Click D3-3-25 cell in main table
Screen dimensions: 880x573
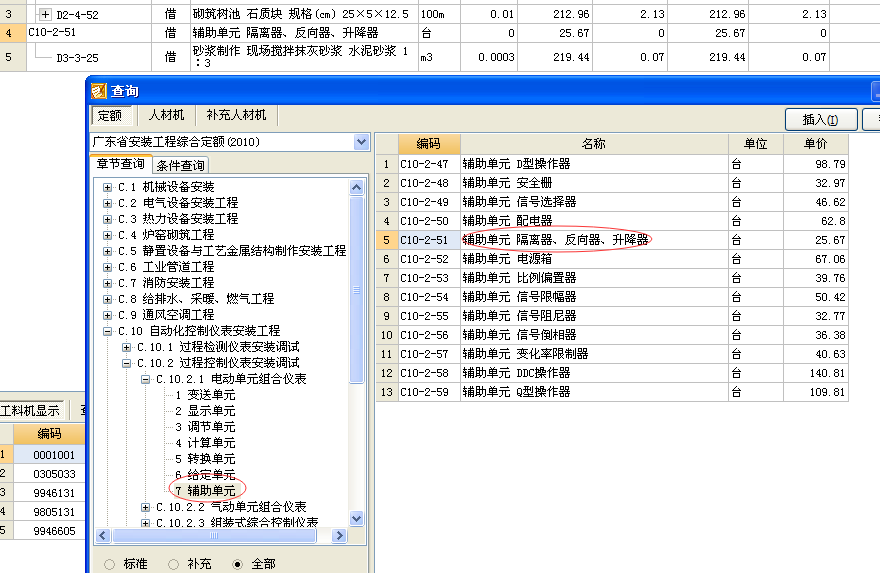tap(77, 58)
